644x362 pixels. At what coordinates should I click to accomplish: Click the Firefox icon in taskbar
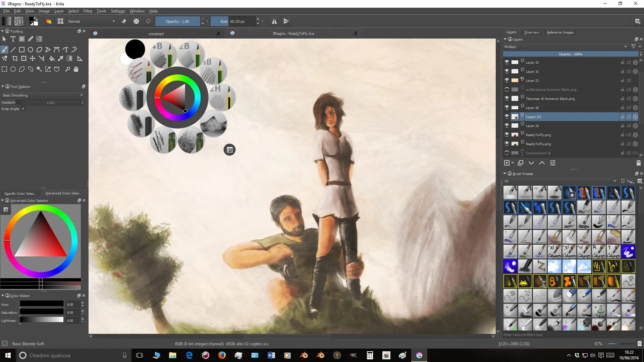pyautogui.click(x=222, y=355)
